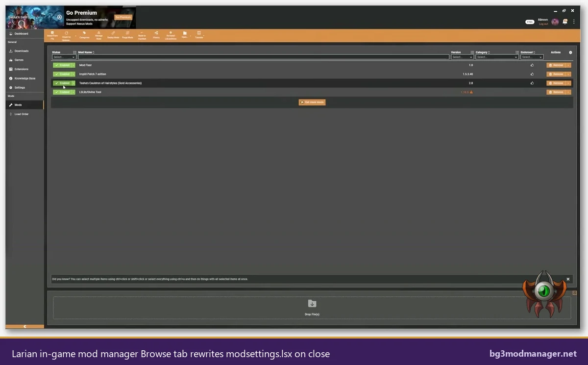This screenshot has width=588, height=365.
Task: Expand Remove options arrow for Mod Fixer
Action: click(x=568, y=65)
